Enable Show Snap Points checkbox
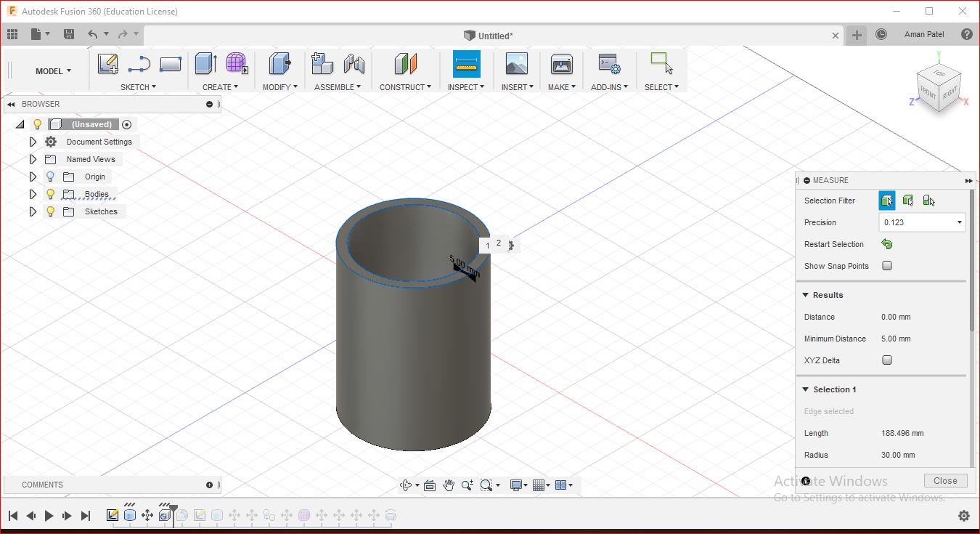This screenshot has height=534, width=980. tap(887, 266)
